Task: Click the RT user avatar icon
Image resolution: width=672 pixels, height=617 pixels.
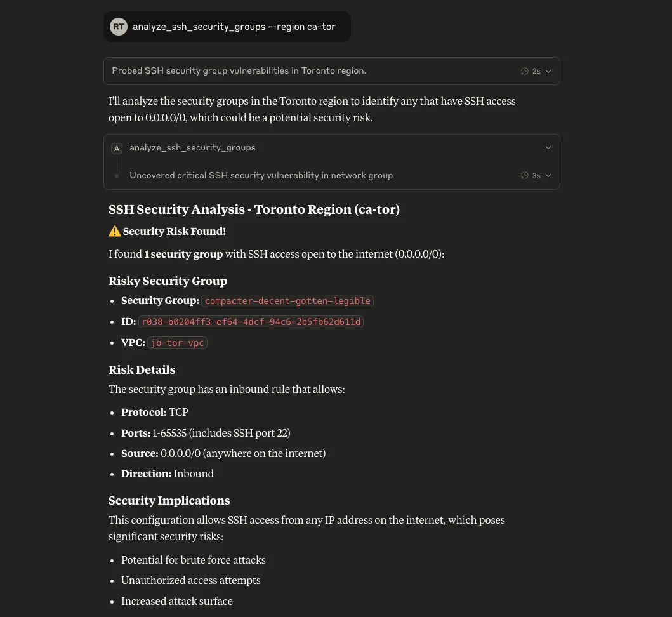Action: [119, 27]
